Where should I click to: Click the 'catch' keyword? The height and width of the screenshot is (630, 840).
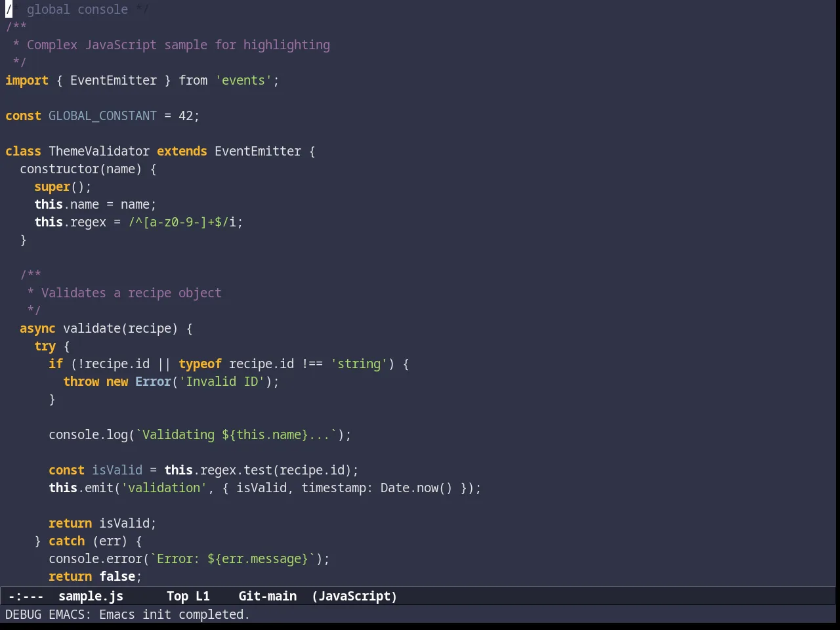[x=66, y=541]
